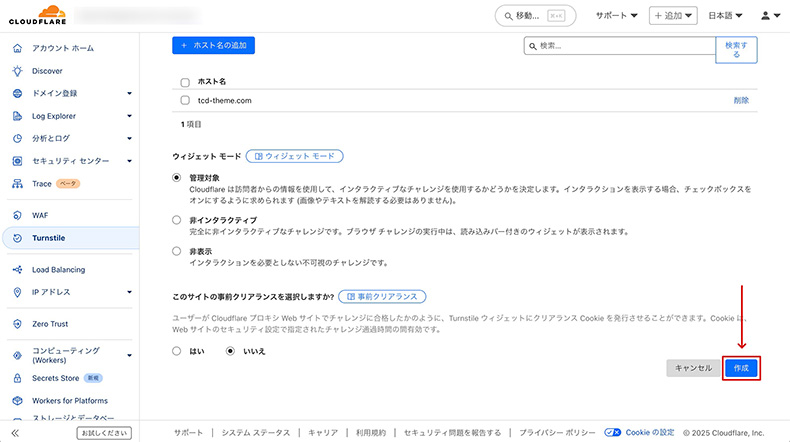This screenshot has width=790, height=442.
Task: Expand the ドメイン登録 submenu arrow
Action: (129, 93)
